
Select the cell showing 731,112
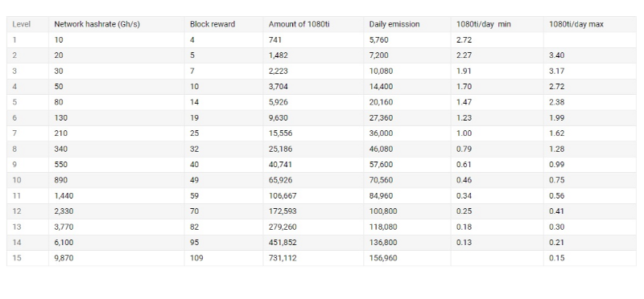(x=283, y=258)
